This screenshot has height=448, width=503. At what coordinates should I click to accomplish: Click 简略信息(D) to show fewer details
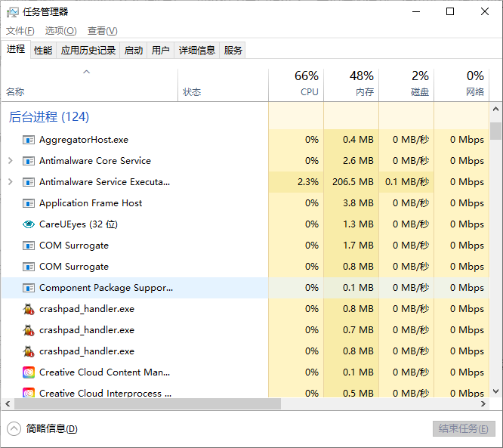point(51,429)
